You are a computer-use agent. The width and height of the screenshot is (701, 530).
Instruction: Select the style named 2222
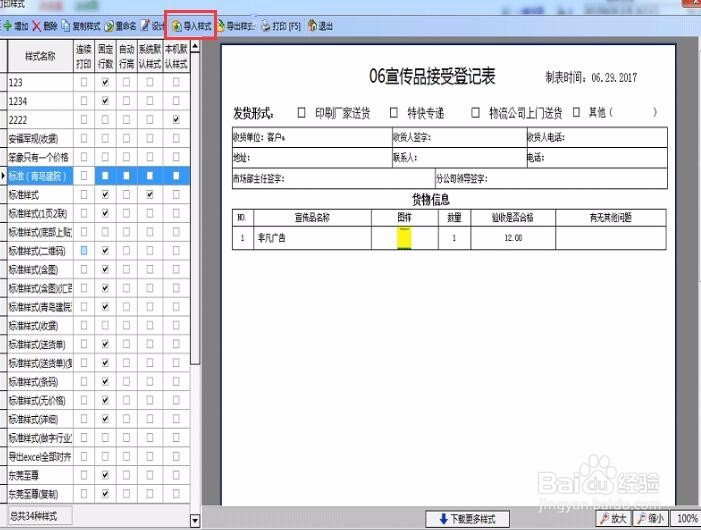tap(40, 120)
